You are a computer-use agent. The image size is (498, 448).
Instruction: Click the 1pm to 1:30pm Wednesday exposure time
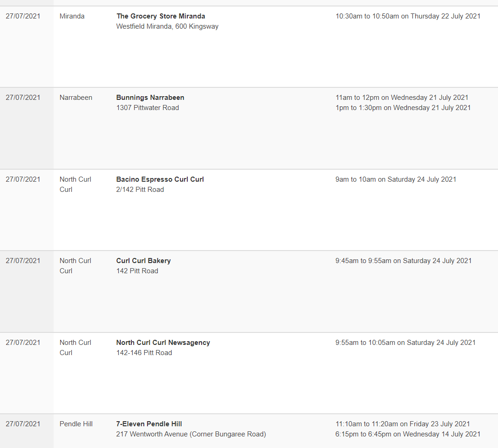coord(403,108)
